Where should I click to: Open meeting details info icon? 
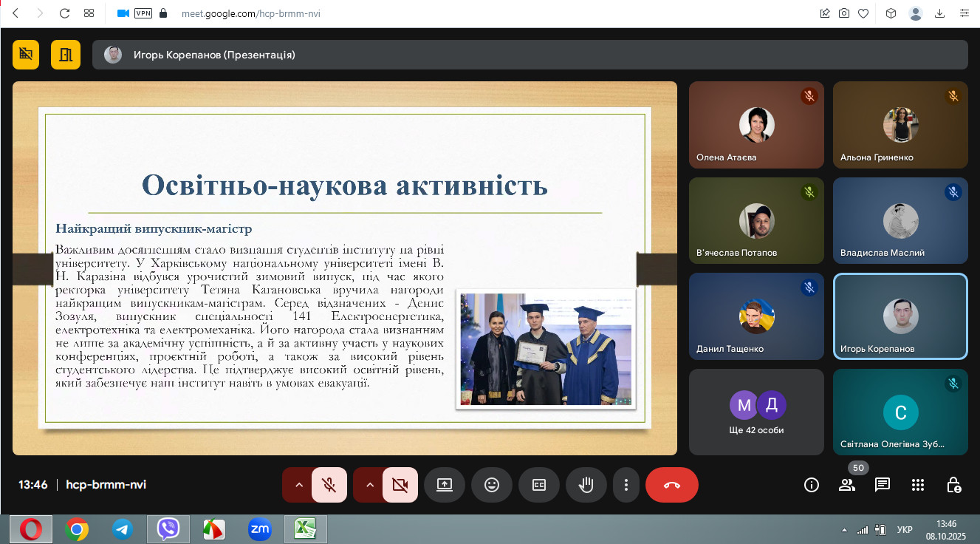(x=812, y=485)
